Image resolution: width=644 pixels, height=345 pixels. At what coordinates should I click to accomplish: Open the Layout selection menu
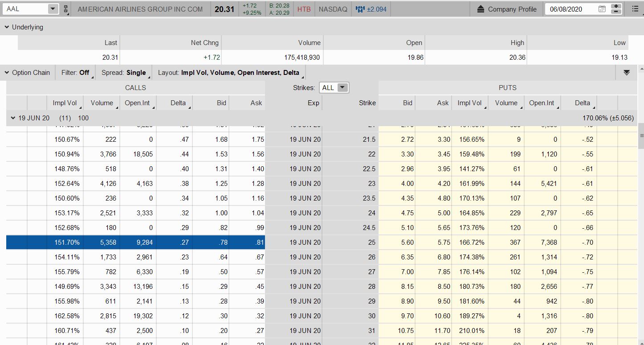tap(229, 73)
